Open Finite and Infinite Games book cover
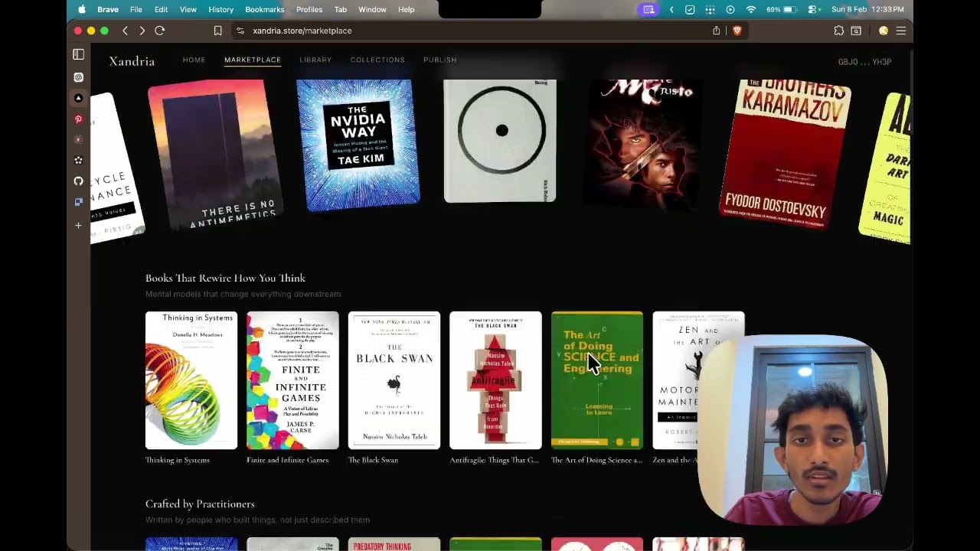980x551 pixels. (x=292, y=380)
